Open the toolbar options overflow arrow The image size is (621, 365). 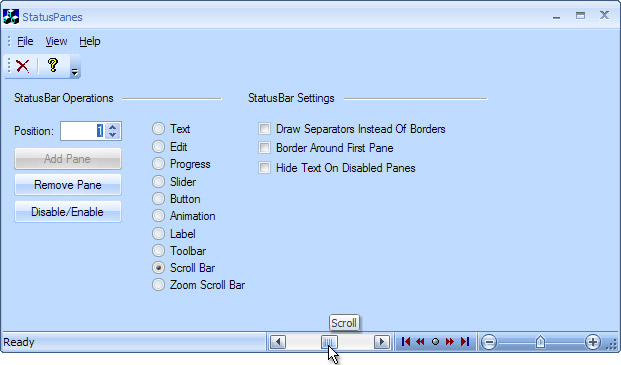pyautogui.click(x=74, y=72)
